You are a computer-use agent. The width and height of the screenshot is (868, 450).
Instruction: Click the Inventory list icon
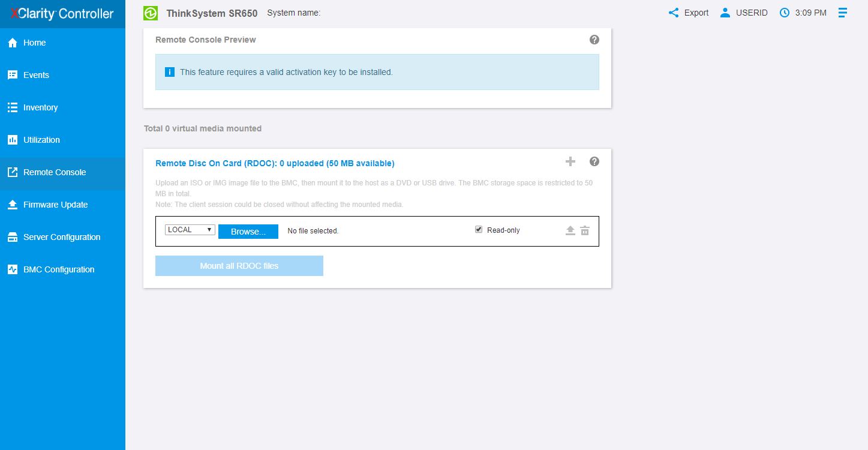pyautogui.click(x=12, y=107)
